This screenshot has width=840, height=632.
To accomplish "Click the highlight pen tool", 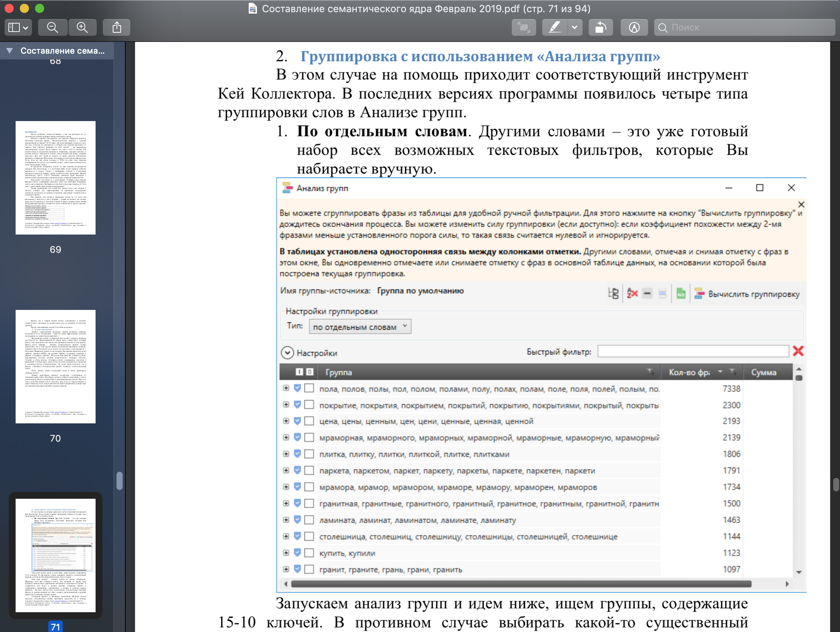I will (555, 27).
